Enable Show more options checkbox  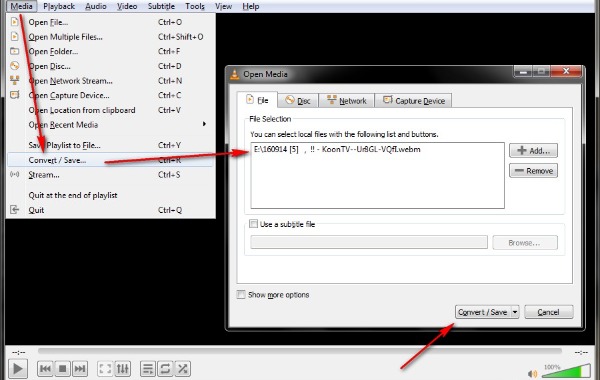[241, 295]
